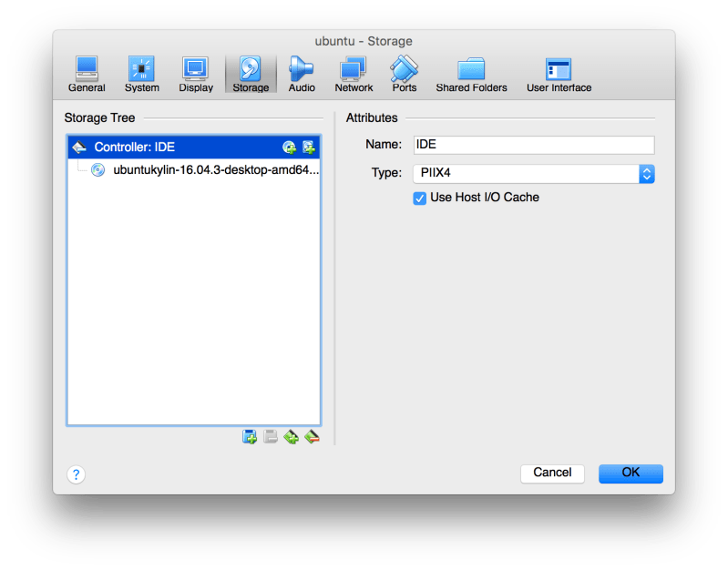Click the optical disc icon beside ubuntukylin image
This screenshot has width=728, height=570.
98,170
